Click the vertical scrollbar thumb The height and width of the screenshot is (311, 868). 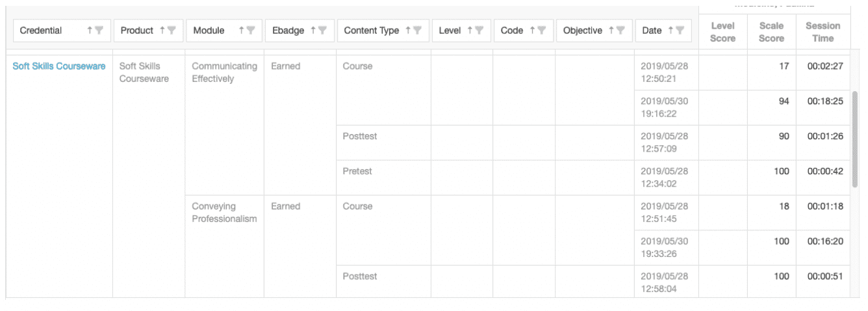coord(855,139)
